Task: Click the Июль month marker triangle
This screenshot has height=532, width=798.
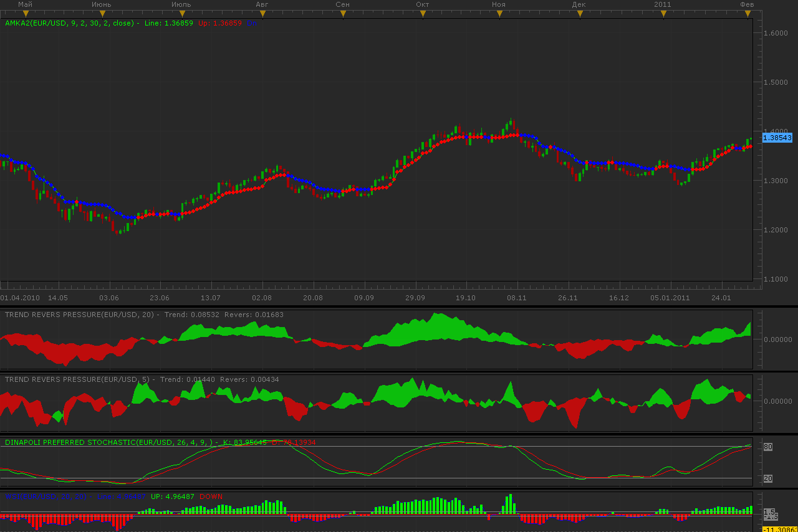Action: (181, 13)
